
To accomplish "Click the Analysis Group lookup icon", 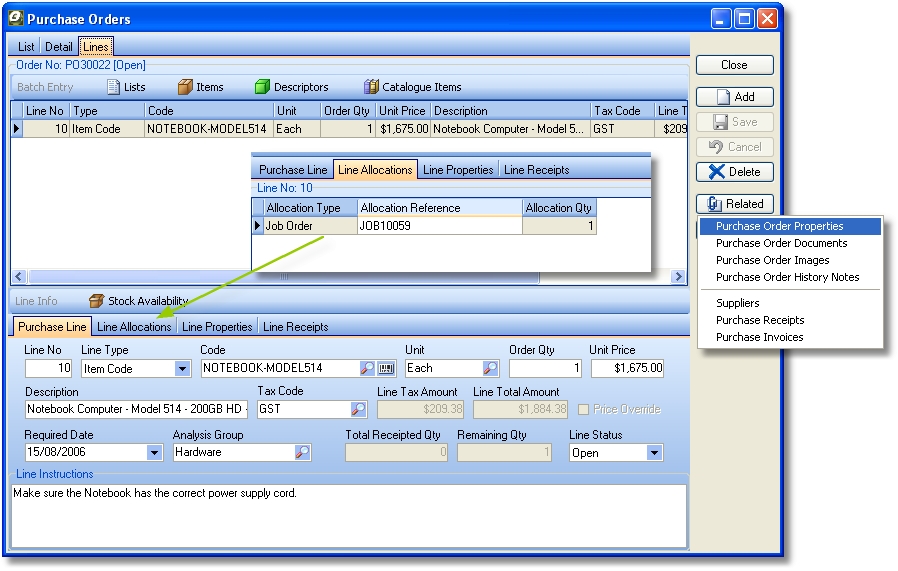I will coord(302,452).
